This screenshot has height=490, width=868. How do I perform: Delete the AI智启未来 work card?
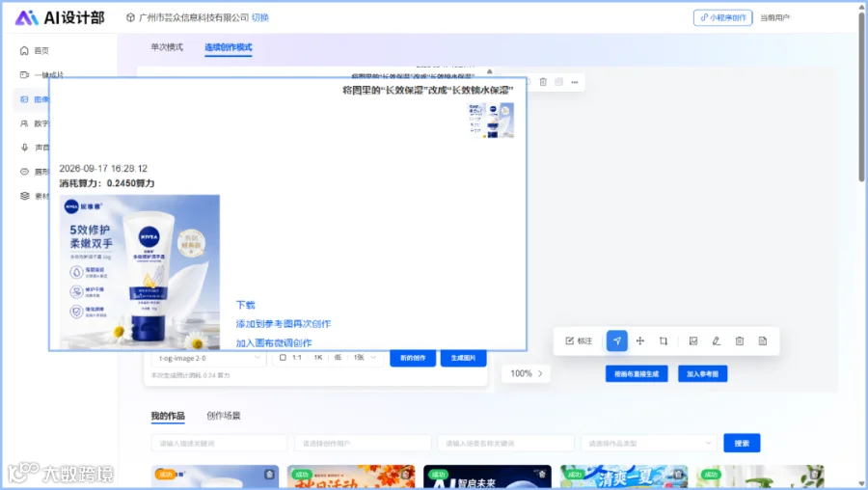pyautogui.click(x=542, y=475)
